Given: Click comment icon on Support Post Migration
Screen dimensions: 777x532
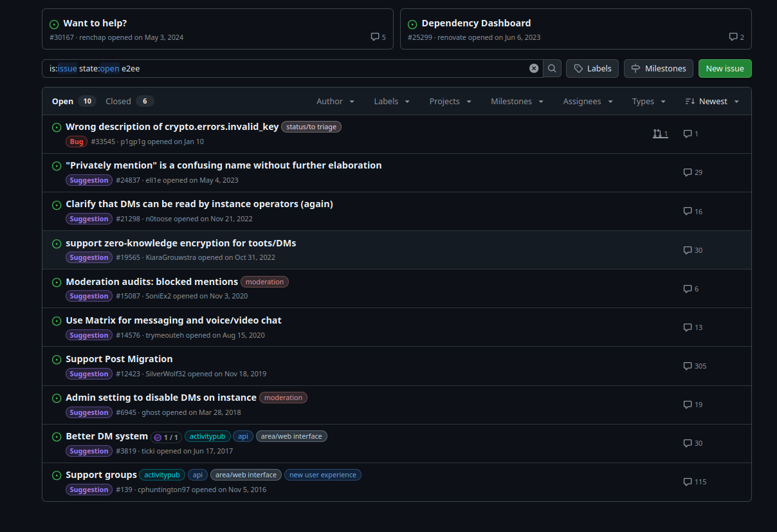Looking at the screenshot, I should click(688, 366).
